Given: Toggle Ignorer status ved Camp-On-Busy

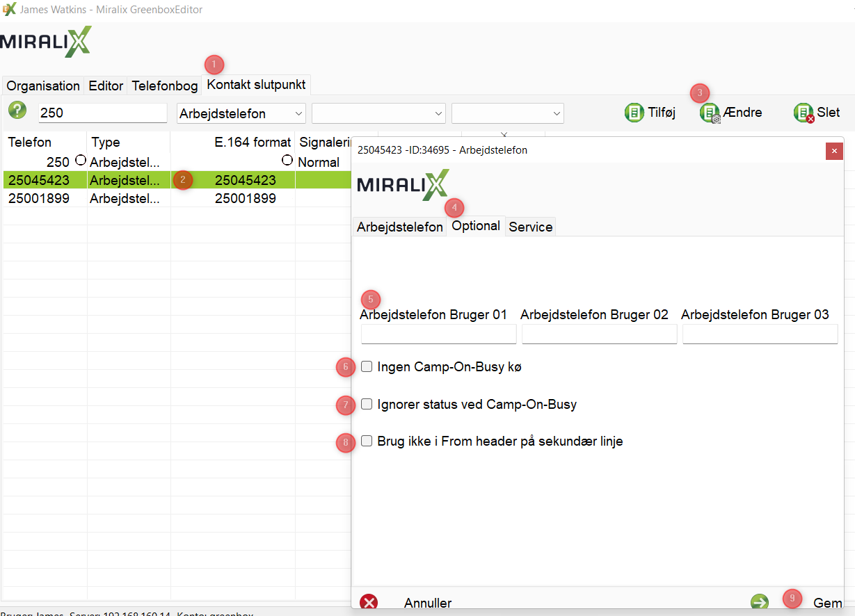Looking at the screenshot, I should 367,404.
